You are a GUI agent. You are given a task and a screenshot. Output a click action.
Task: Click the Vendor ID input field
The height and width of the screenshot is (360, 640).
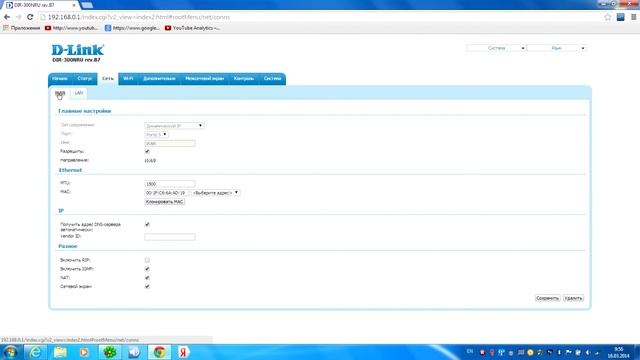(170, 237)
